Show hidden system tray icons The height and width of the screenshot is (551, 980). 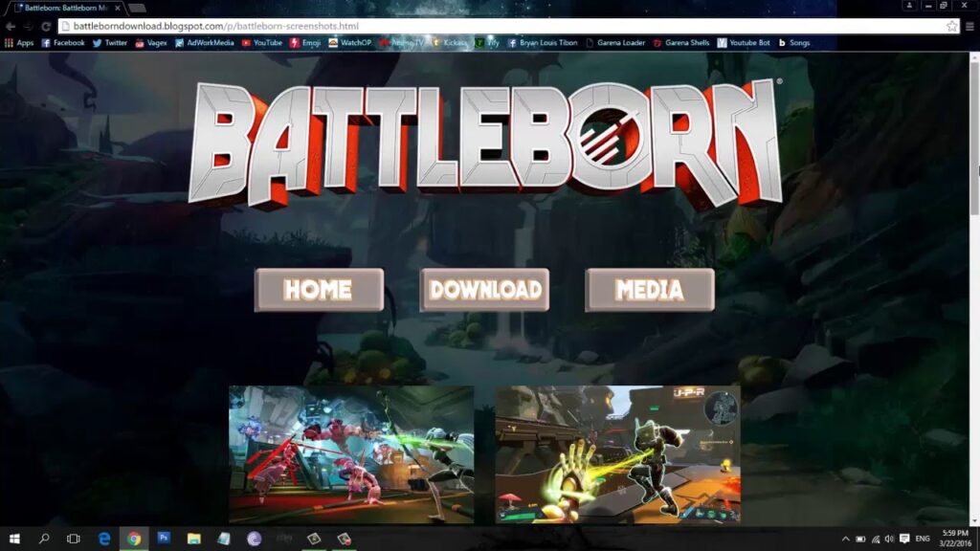tap(846, 539)
